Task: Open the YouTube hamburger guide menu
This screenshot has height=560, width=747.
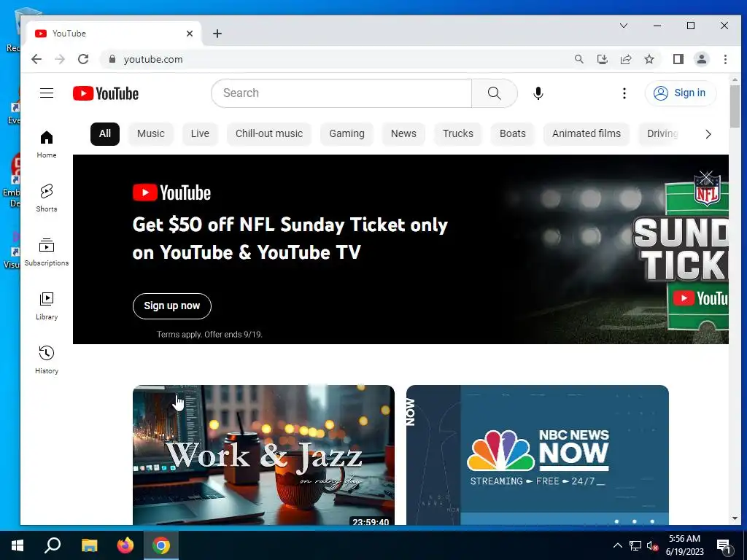Action: click(47, 93)
